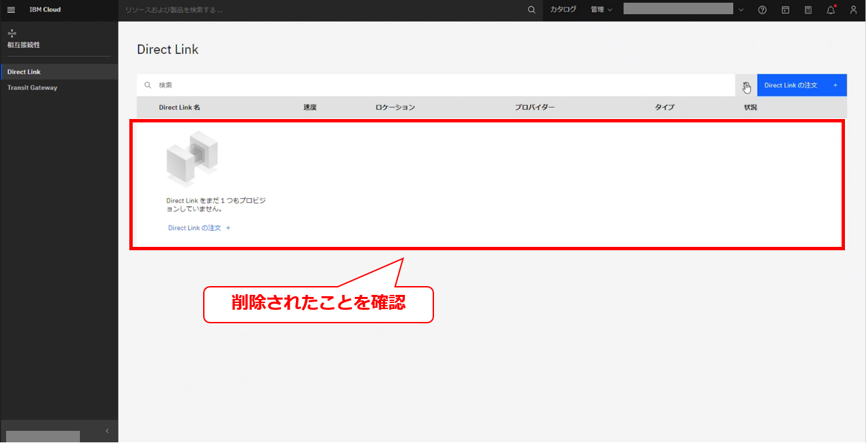Sort by ロケーション column header
Screen dimensions: 868x443
coord(395,108)
